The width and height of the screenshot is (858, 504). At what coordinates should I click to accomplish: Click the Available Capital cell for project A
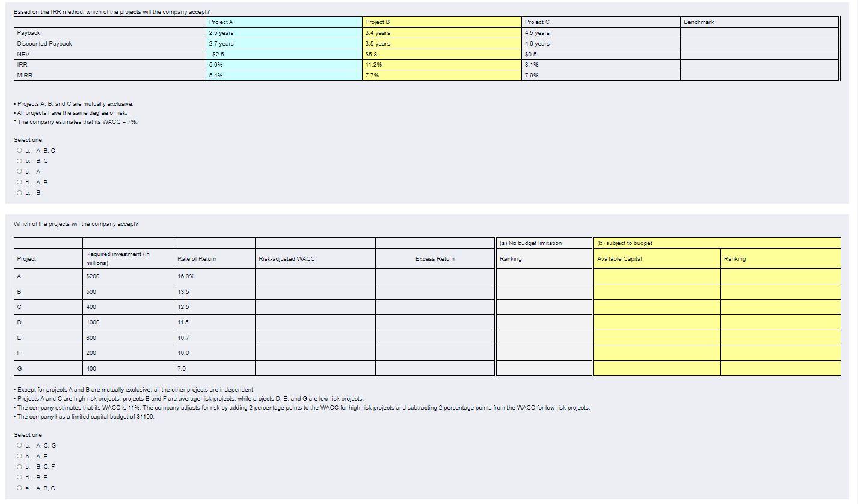657,276
